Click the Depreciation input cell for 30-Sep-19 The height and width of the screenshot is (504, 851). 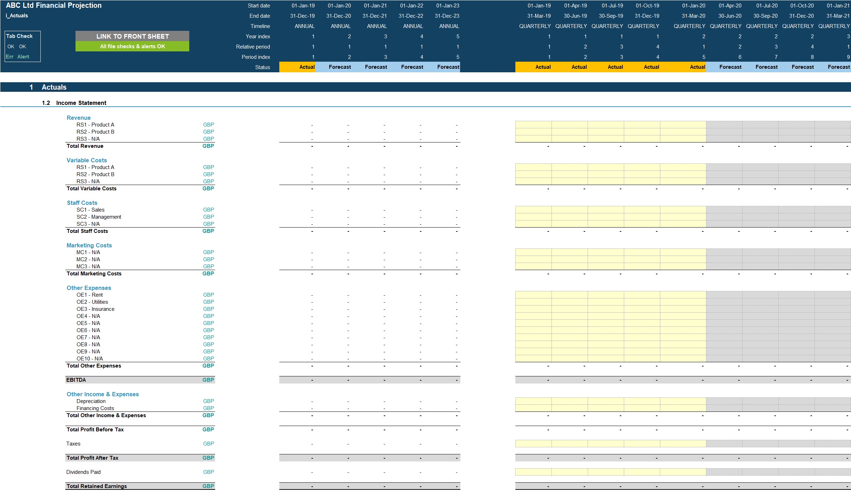click(605, 401)
